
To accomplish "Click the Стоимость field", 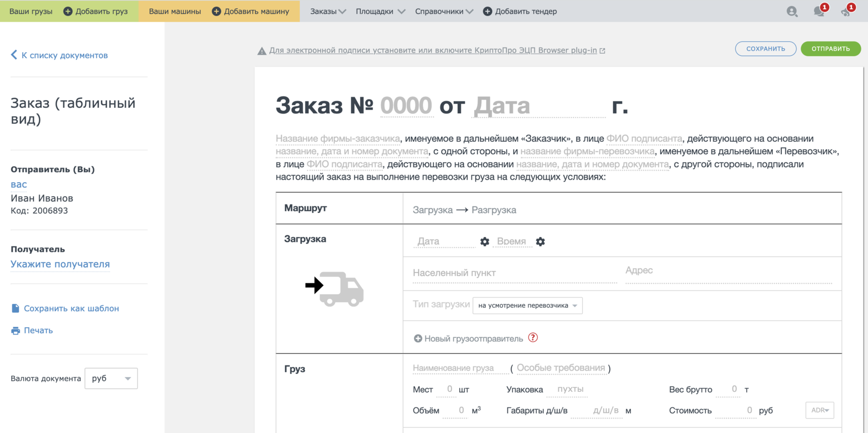I will tap(736, 410).
